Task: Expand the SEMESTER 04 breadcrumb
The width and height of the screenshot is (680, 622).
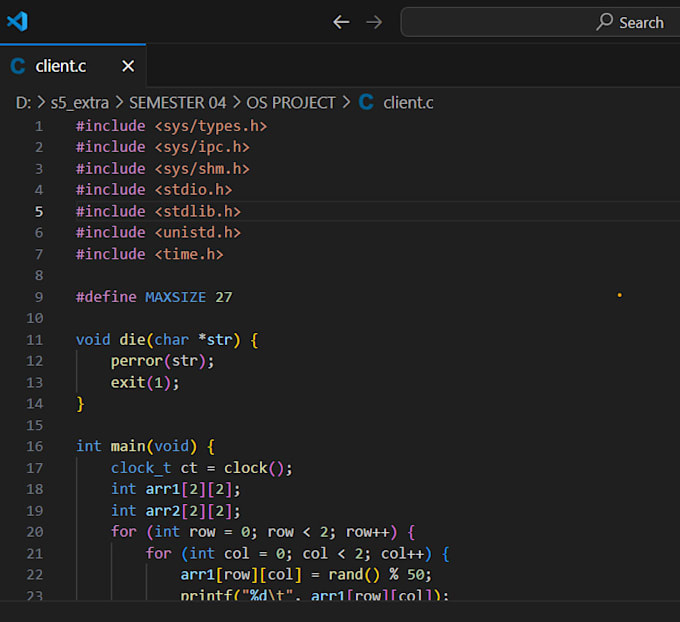Action: [177, 102]
